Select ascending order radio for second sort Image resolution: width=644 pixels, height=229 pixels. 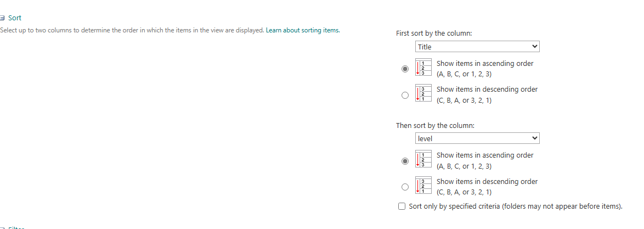pos(405,161)
